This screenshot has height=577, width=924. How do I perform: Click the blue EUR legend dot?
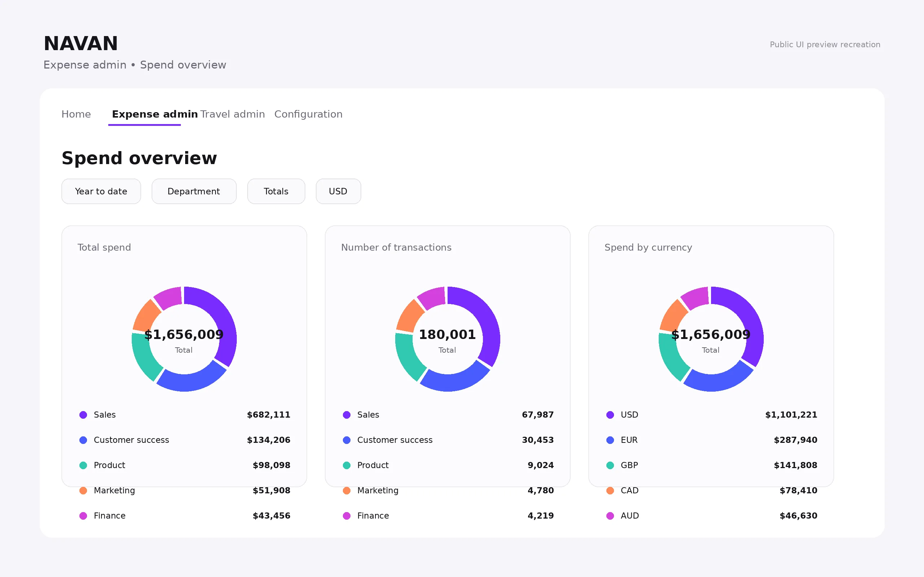click(610, 440)
